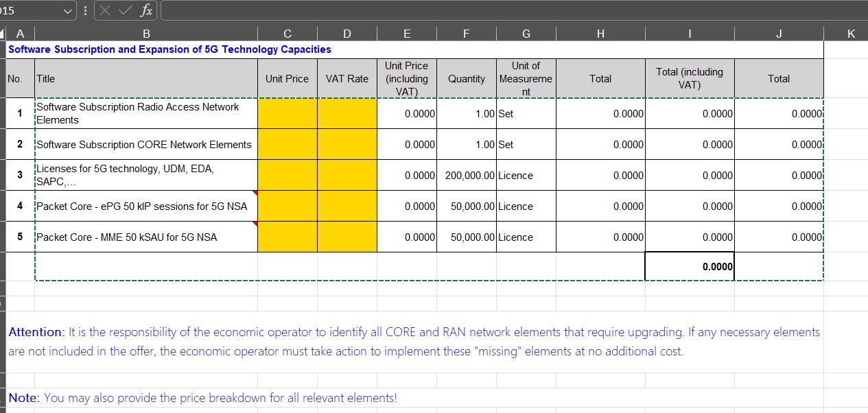Click the 'Title' header cell
The image size is (868, 413).
click(x=146, y=79)
